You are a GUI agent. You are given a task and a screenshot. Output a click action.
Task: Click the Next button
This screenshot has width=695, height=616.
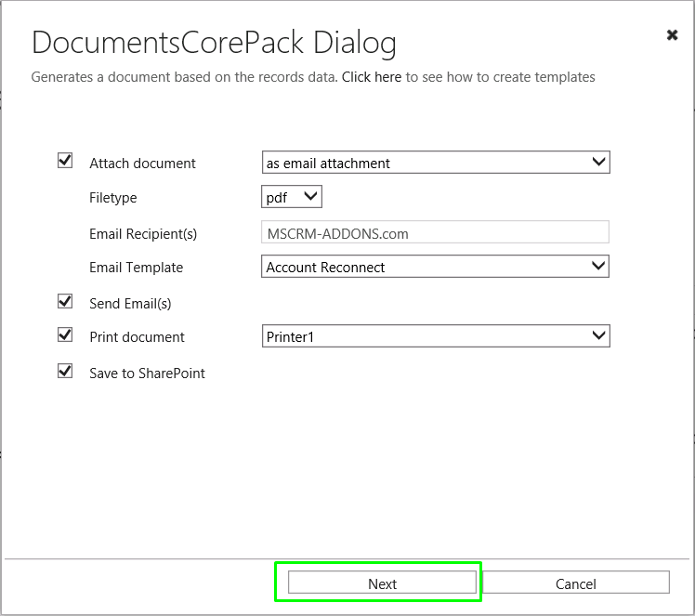tap(382, 582)
